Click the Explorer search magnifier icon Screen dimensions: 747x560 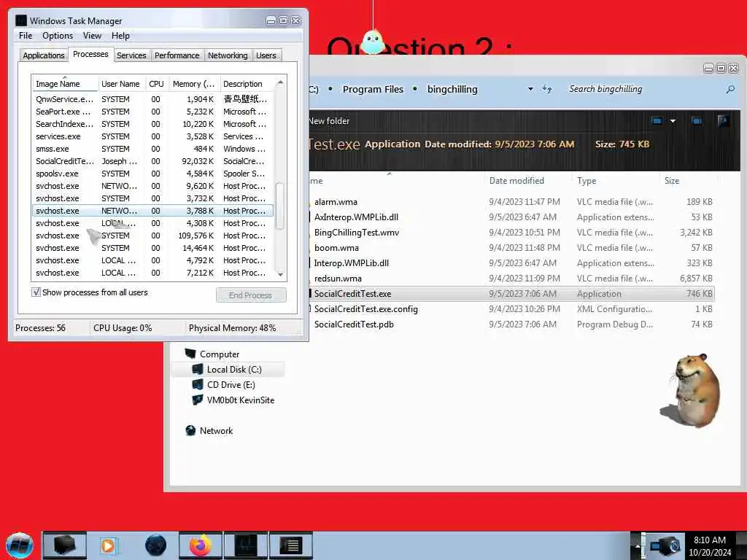pyautogui.click(x=730, y=89)
